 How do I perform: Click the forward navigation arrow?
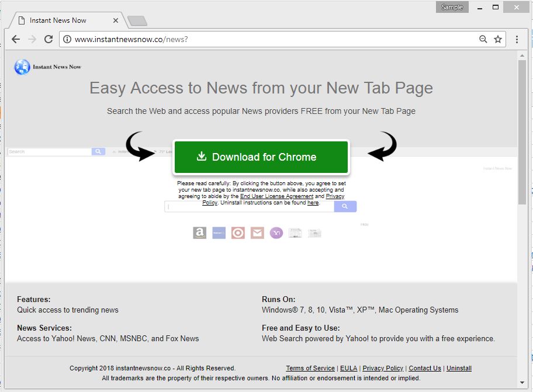click(32, 39)
